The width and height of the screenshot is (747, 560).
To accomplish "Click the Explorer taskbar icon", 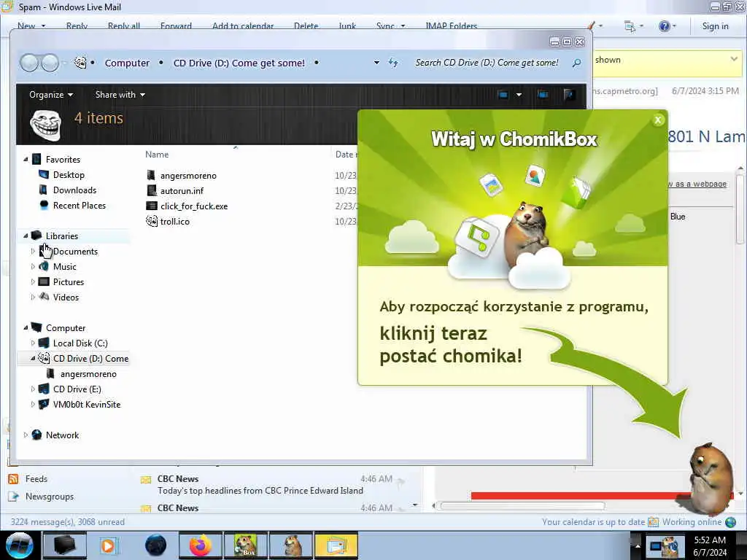I will pyautogui.click(x=64, y=545).
